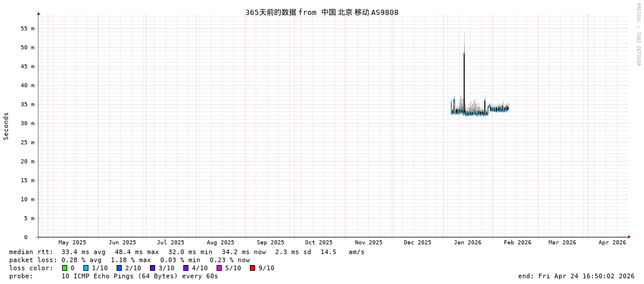Click the magenta 5/10 loss swatch
The width and height of the screenshot is (644, 284).
tap(219, 268)
